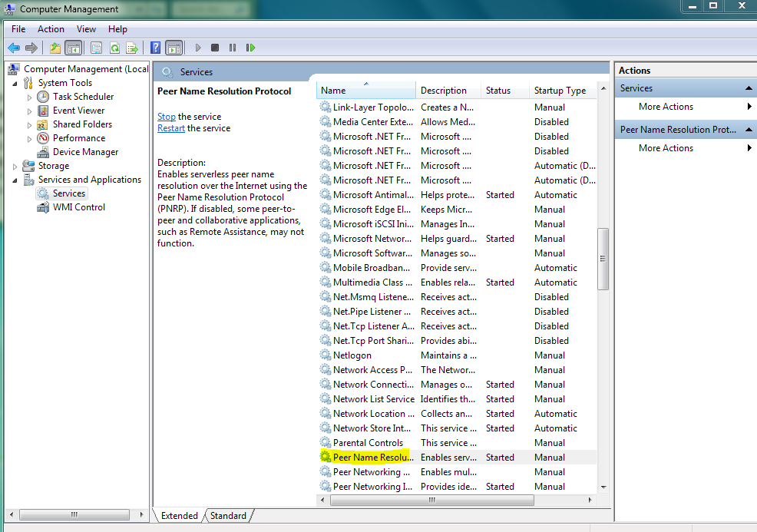Click the Start Service play icon
This screenshot has height=532, width=757.
pyautogui.click(x=198, y=48)
